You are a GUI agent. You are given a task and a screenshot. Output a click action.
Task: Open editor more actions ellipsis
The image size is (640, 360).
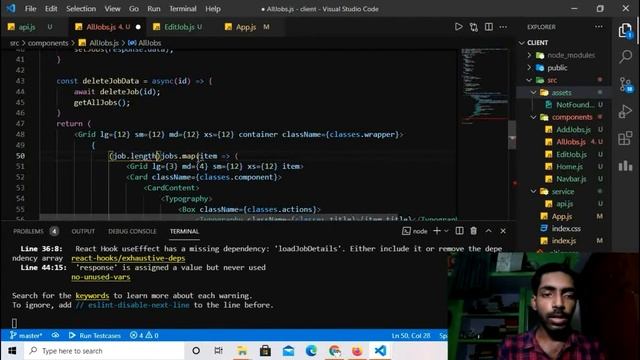click(x=503, y=27)
